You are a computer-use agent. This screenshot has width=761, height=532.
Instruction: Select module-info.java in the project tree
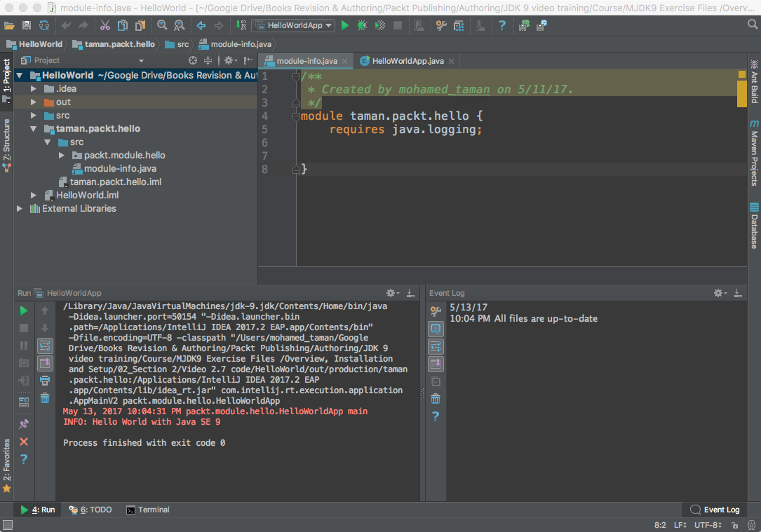pyautogui.click(x=119, y=169)
